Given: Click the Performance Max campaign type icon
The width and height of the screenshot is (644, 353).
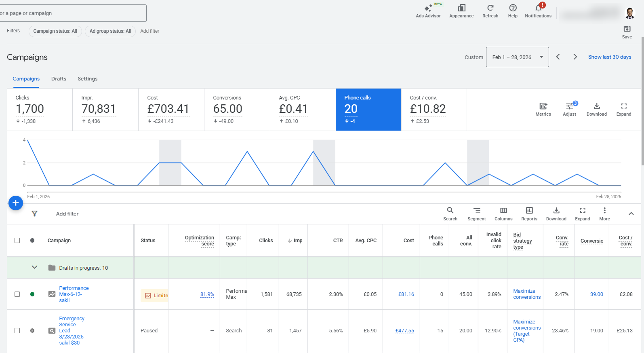Looking at the screenshot, I should click(x=52, y=294).
